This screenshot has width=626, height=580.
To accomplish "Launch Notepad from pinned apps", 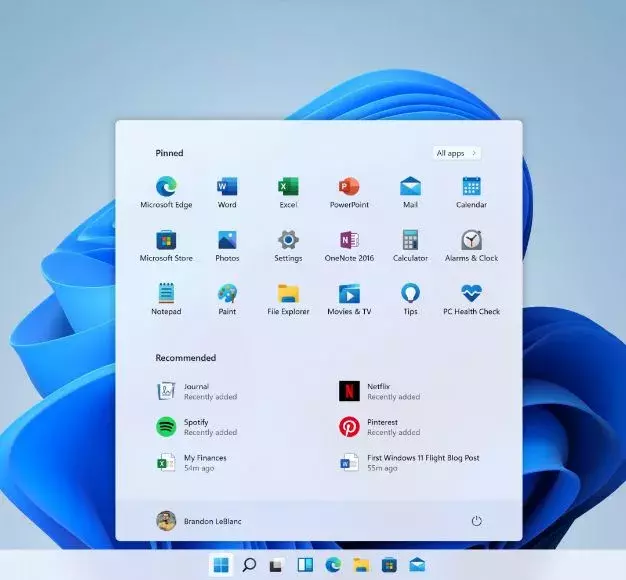I will tap(166, 299).
